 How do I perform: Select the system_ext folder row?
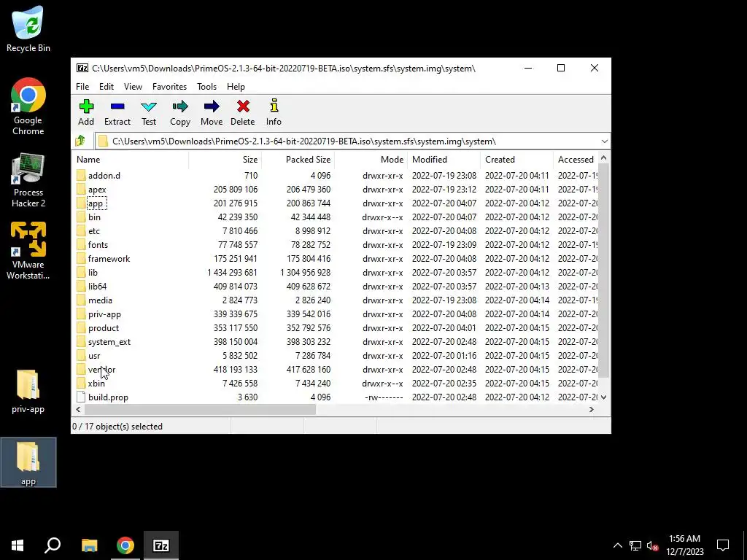click(336, 342)
